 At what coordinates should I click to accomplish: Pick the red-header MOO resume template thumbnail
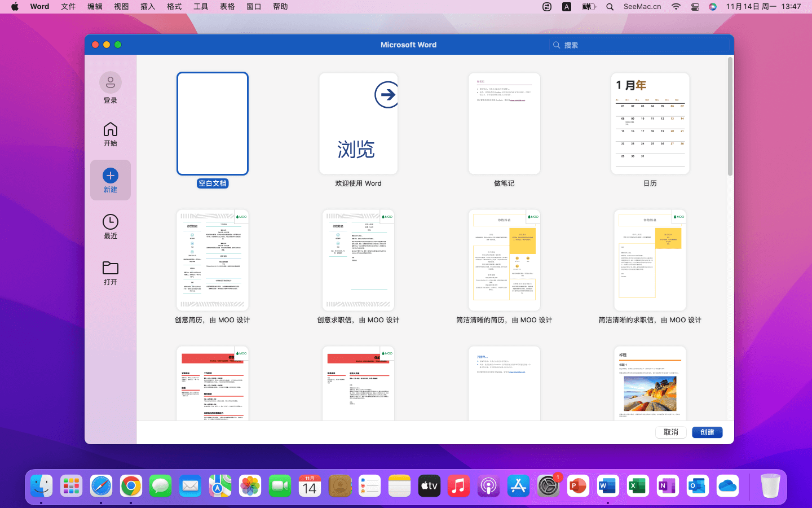tap(213, 383)
